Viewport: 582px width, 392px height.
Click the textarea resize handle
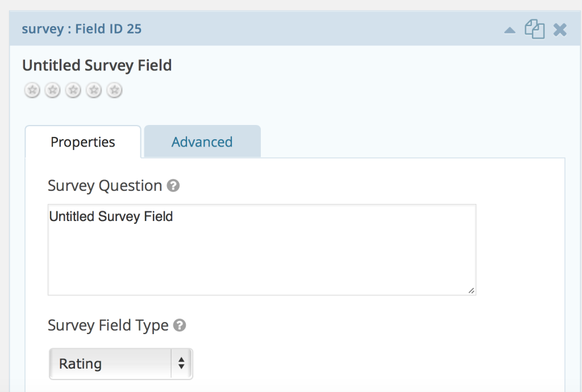pyautogui.click(x=471, y=291)
